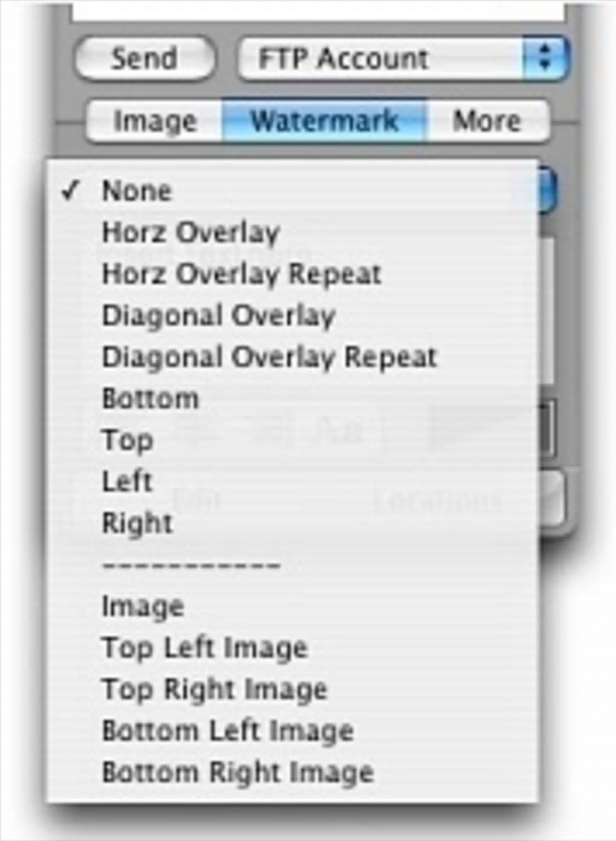Switch to the Image tab
616x841 pixels.
coord(155,121)
